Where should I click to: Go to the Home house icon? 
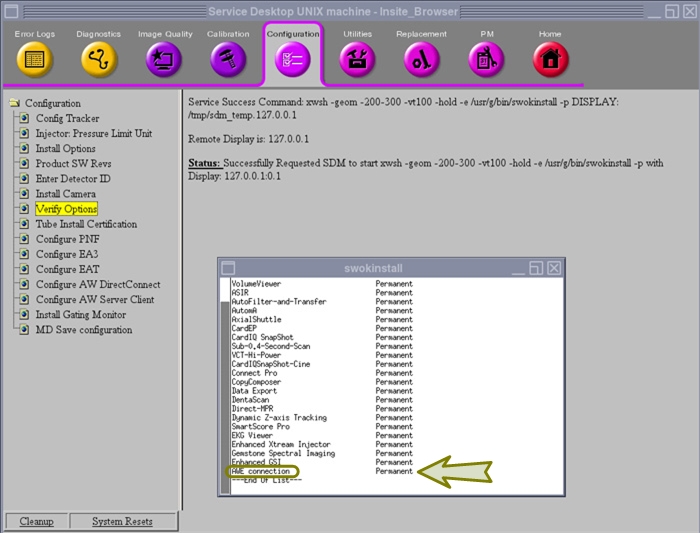[550, 59]
